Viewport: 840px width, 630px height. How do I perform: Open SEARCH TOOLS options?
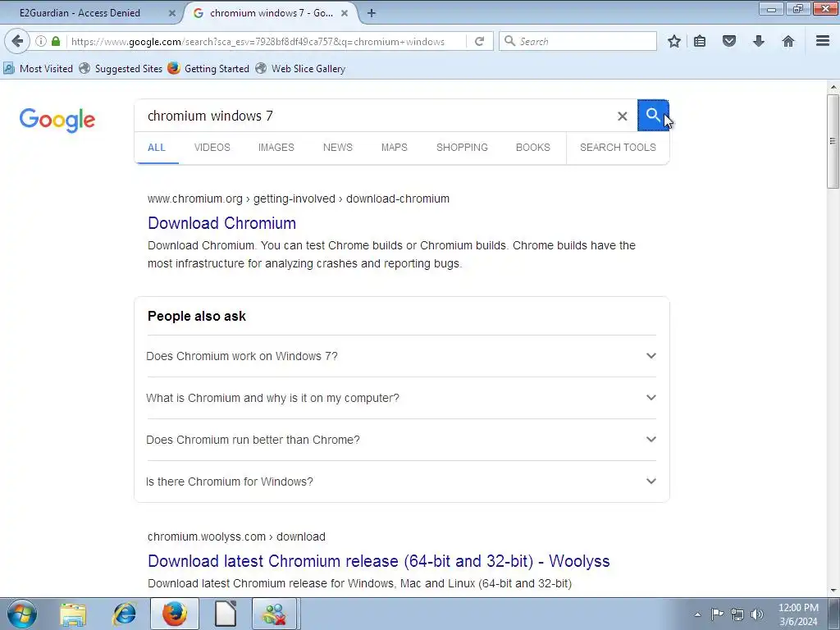618,148
